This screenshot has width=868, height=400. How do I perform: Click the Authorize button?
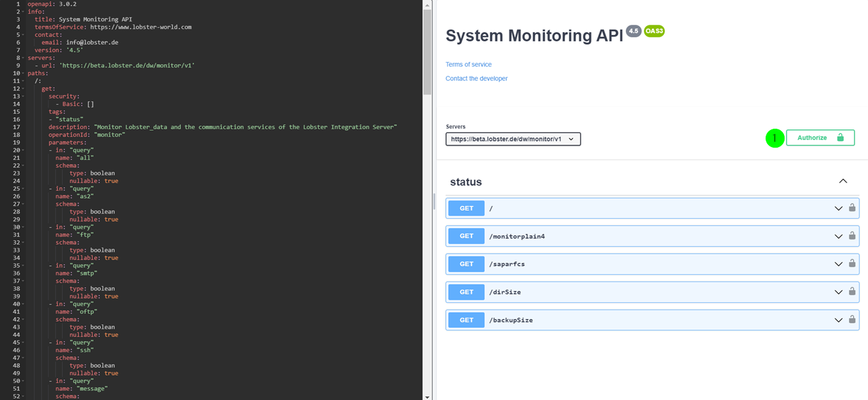(820, 138)
